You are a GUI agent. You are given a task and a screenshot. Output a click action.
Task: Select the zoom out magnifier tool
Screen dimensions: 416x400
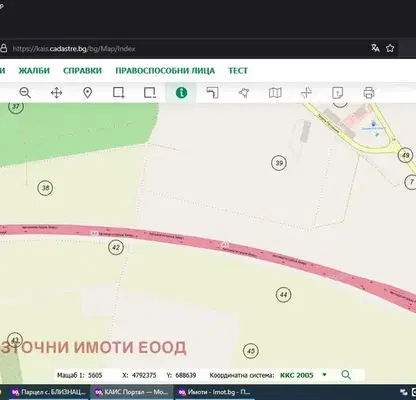point(25,93)
